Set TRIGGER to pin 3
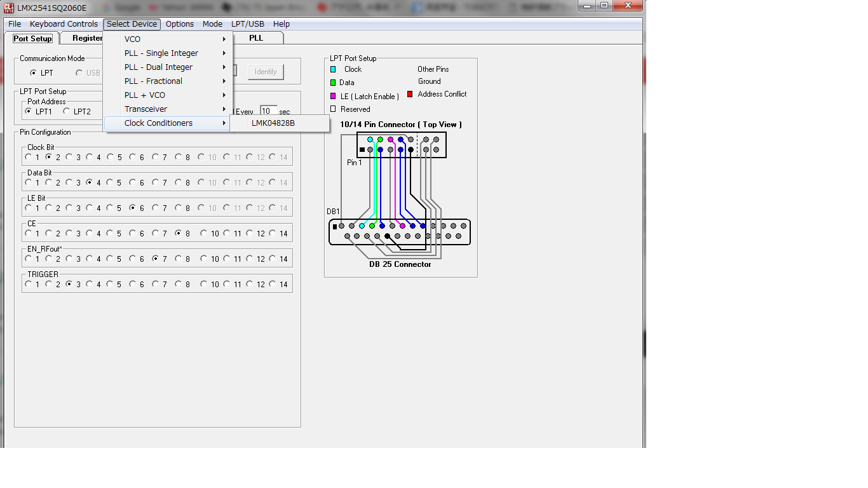This screenshot has width=868, height=488. 69,284
